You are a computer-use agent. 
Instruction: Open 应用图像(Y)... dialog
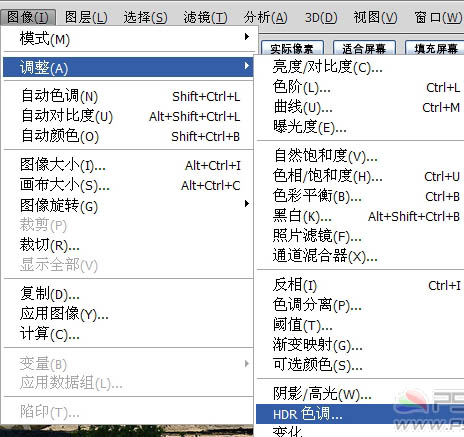click(x=128, y=314)
